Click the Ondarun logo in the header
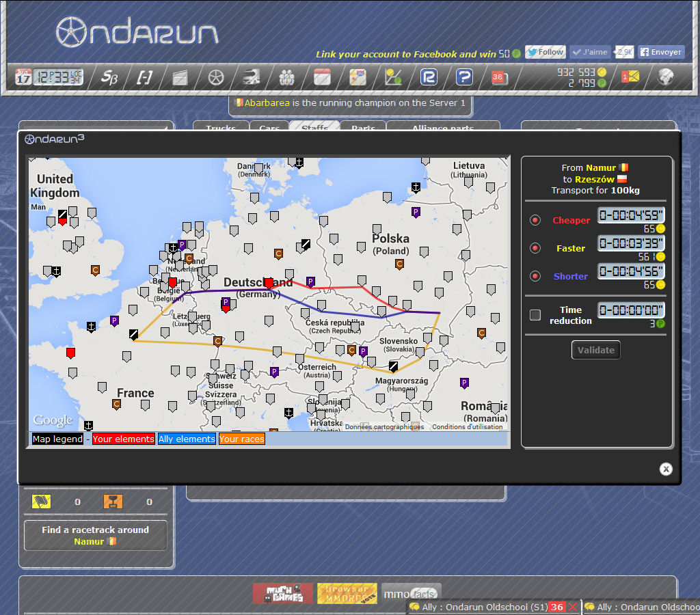This screenshot has width=700, height=615. coord(137,31)
